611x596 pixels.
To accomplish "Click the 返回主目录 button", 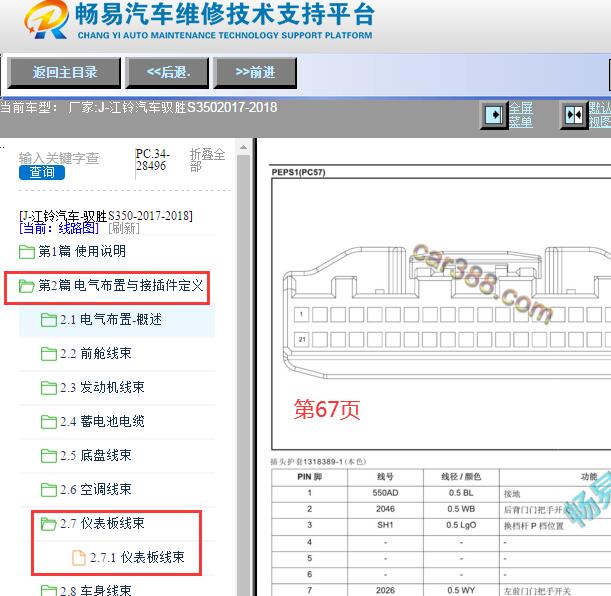I will click(64, 72).
